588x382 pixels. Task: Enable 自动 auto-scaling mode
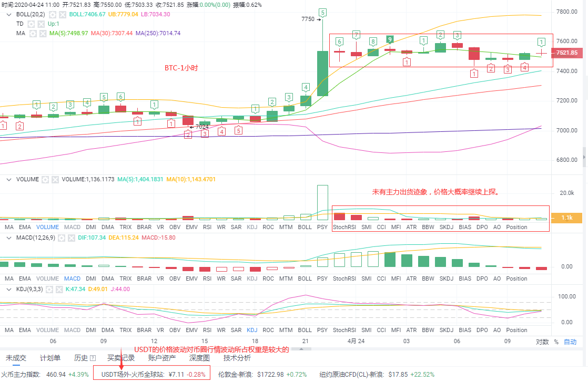[x=571, y=341]
